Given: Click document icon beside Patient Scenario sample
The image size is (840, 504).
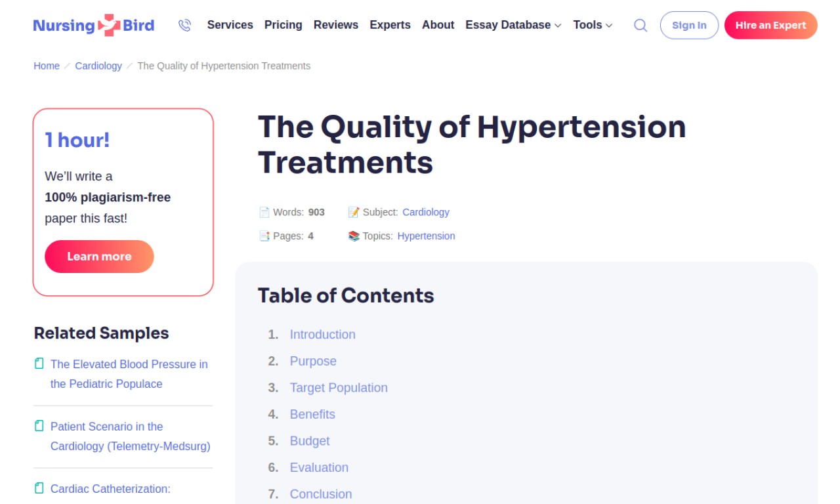Looking at the screenshot, I should [39, 426].
